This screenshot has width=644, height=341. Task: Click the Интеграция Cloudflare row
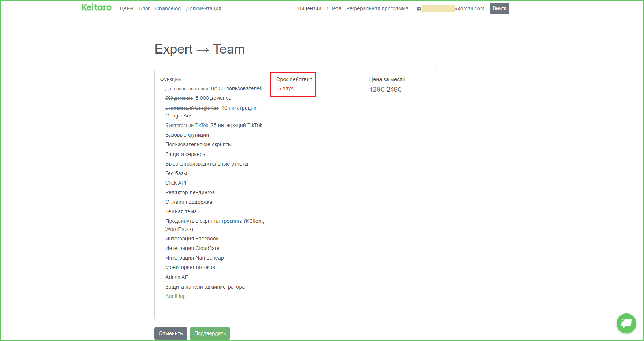192,248
